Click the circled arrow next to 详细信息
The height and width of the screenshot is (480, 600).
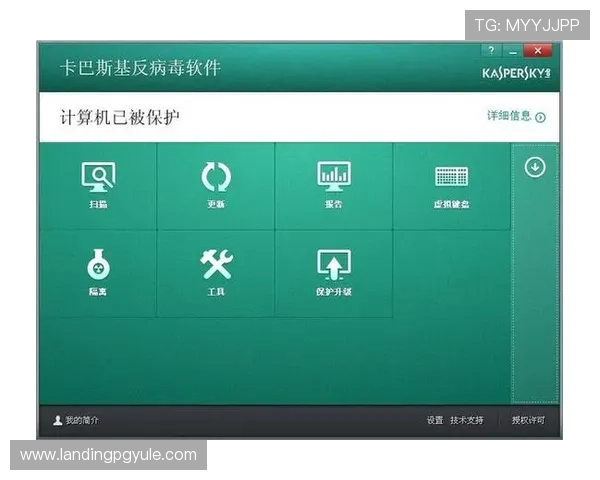(x=540, y=117)
